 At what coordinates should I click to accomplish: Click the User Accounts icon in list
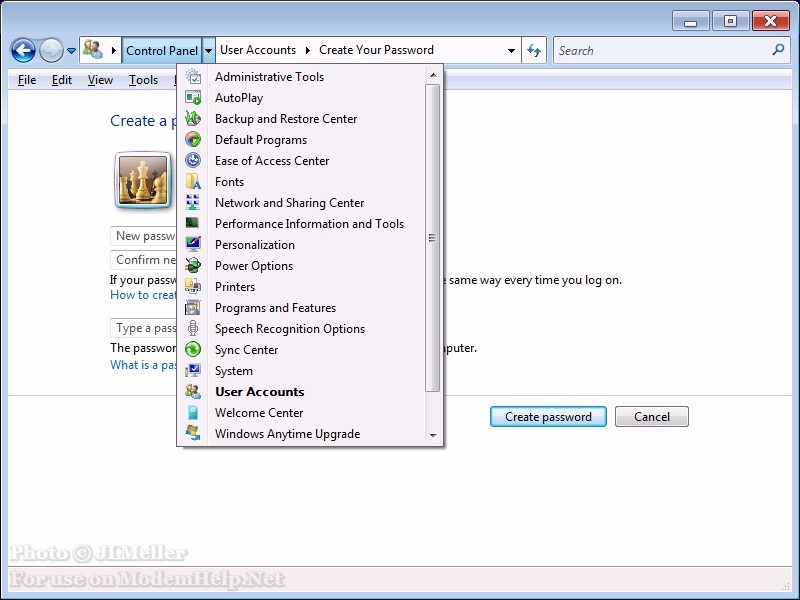[193, 391]
